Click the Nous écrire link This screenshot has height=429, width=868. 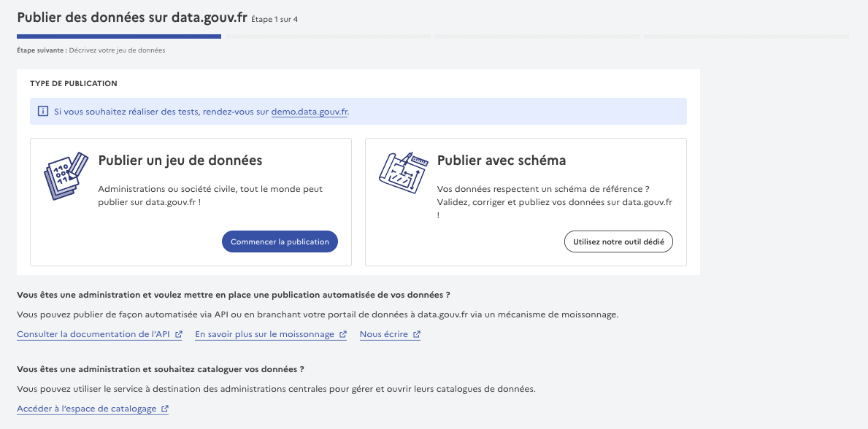click(391, 334)
